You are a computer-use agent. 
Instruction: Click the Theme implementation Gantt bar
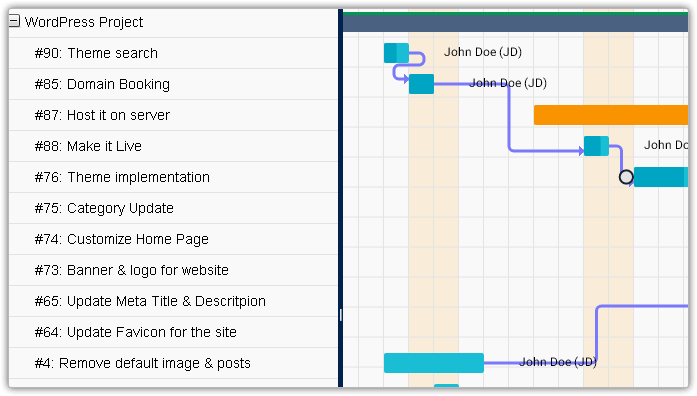[661, 177]
